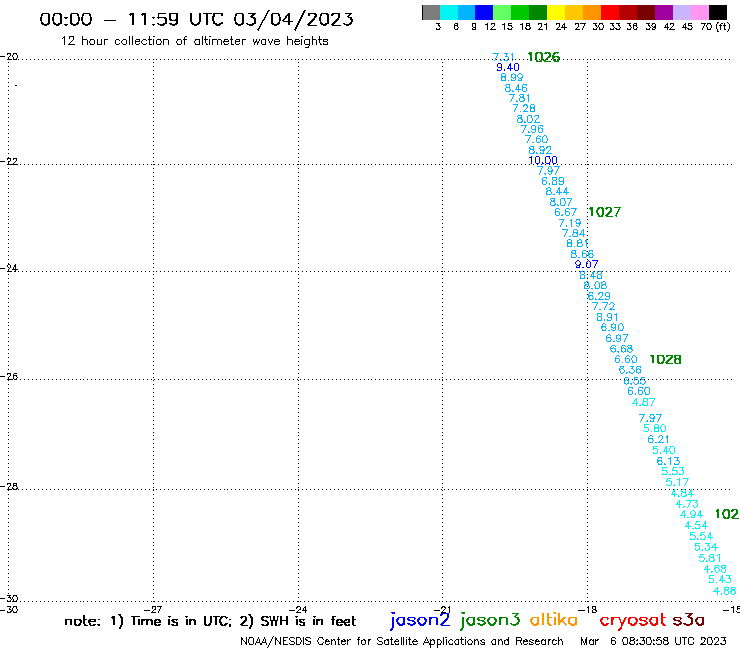Click the 6.89 reading
The image size is (740, 650).
553,181
